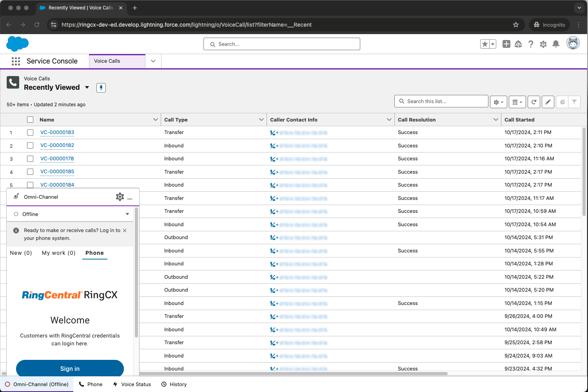
Task: Open Phone utility in bottom bar
Action: [x=91, y=384]
